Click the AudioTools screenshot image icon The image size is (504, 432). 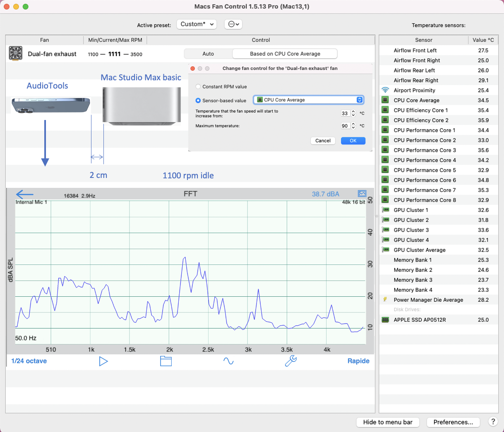click(362, 194)
